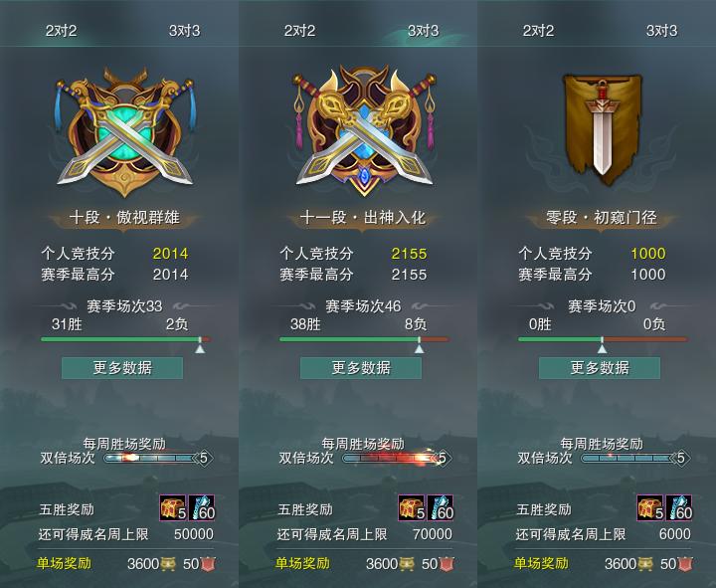Click the 零段·初窥门径 sword banner badge

[602, 128]
